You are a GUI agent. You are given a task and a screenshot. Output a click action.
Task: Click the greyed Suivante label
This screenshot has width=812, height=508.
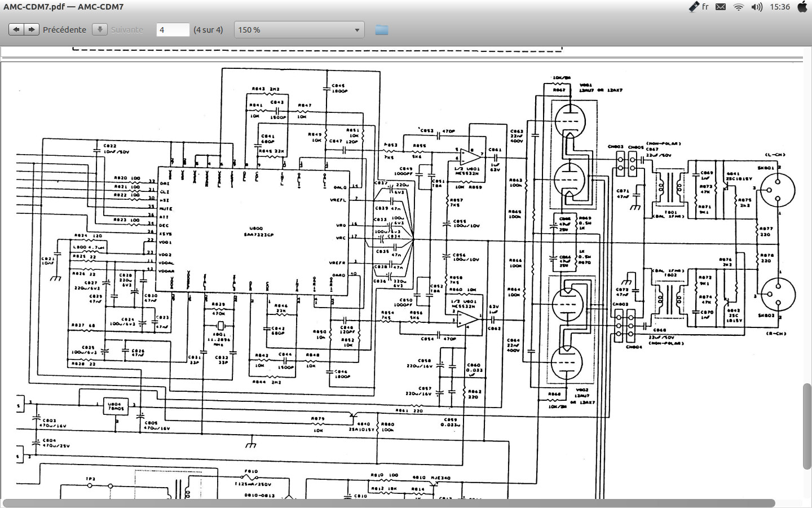[127, 30]
